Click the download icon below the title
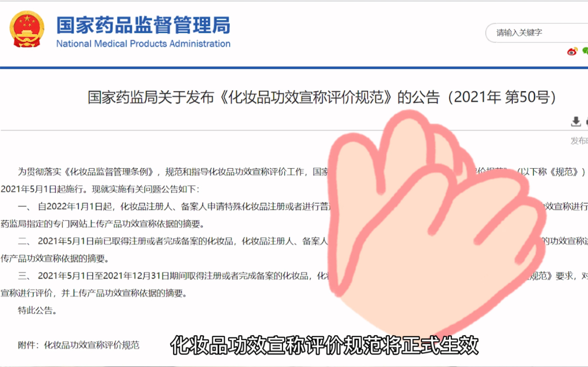This screenshot has width=588, height=367. [575, 121]
